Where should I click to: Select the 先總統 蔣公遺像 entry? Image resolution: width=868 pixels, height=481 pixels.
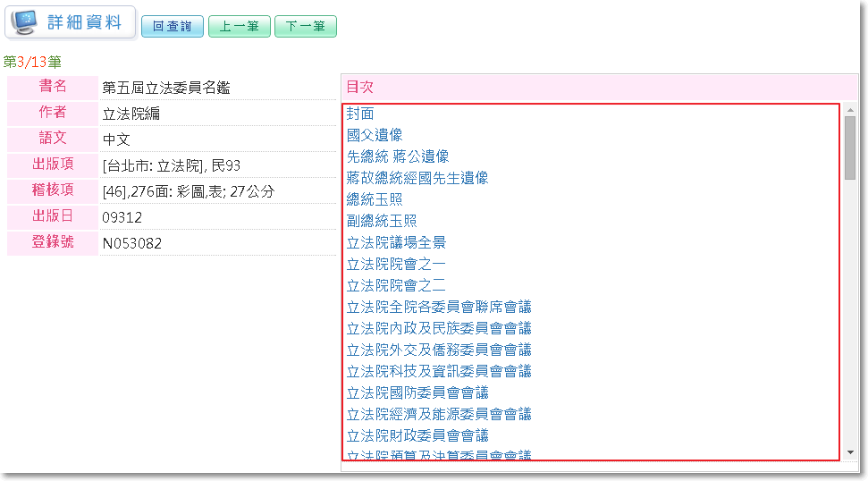tap(397, 156)
